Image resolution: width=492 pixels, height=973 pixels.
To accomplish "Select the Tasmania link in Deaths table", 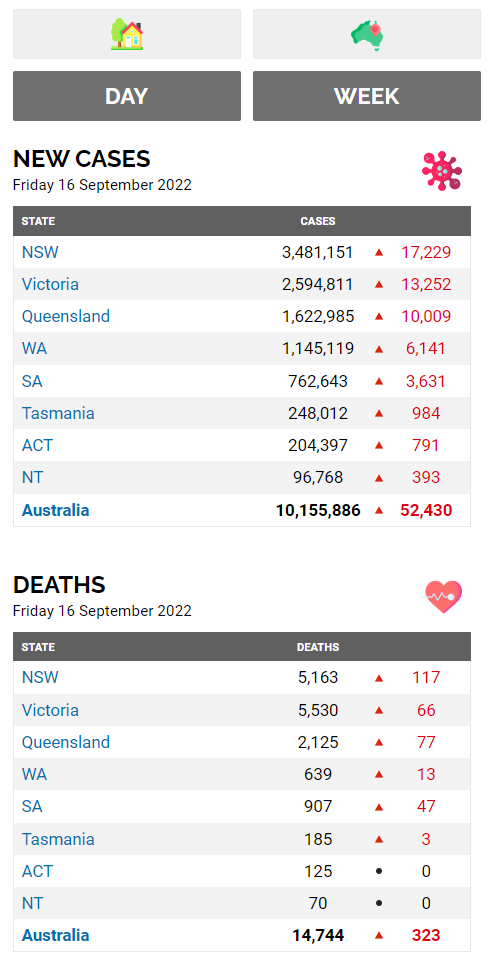I will [58, 839].
